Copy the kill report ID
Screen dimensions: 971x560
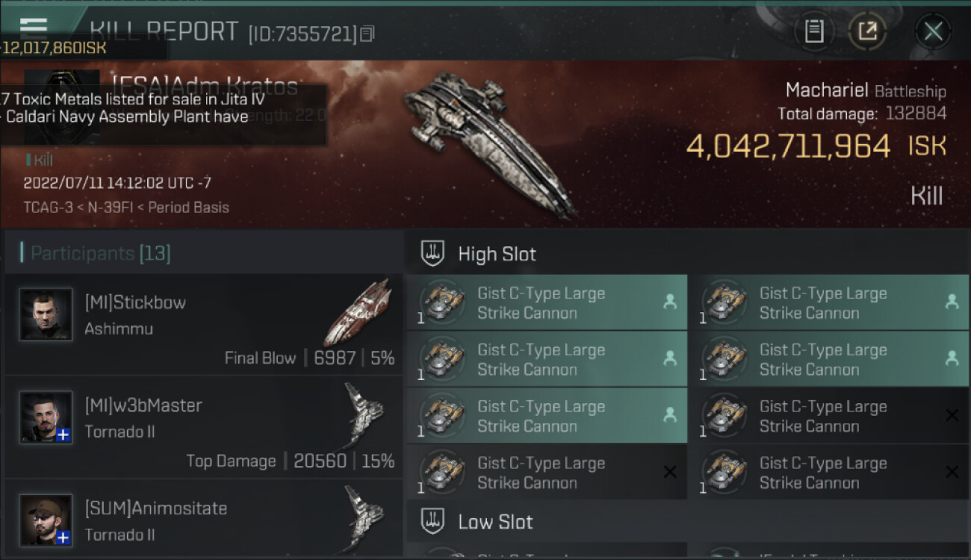click(367, 34)
